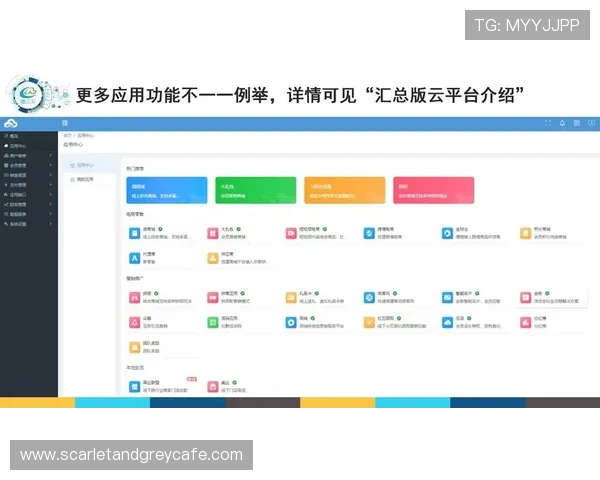This screenshot has width=600, height=480.
Task: Collapse the sidebar with the header menu icon
Action: point(65,123)
